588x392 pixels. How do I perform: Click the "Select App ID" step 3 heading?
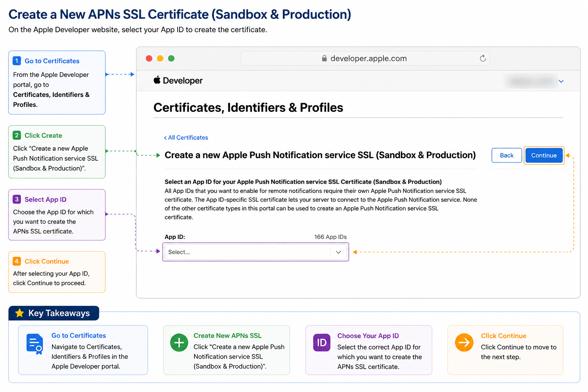coord(46,199)
